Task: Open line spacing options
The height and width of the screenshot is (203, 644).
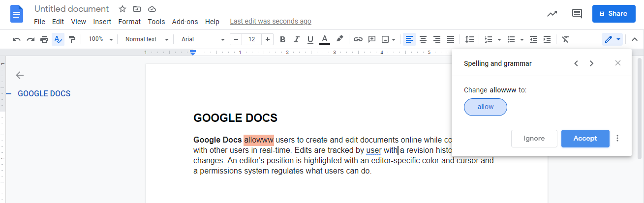Action: click(469, 39)
